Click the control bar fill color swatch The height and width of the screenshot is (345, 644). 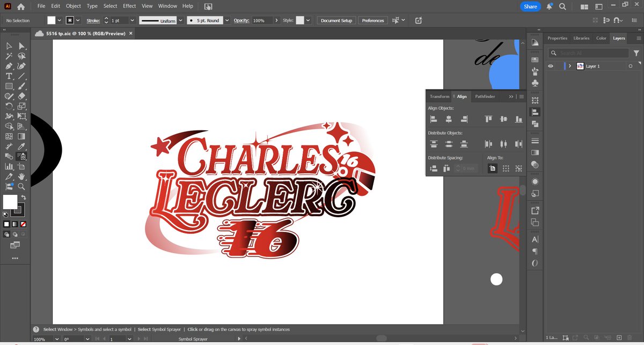52,20
